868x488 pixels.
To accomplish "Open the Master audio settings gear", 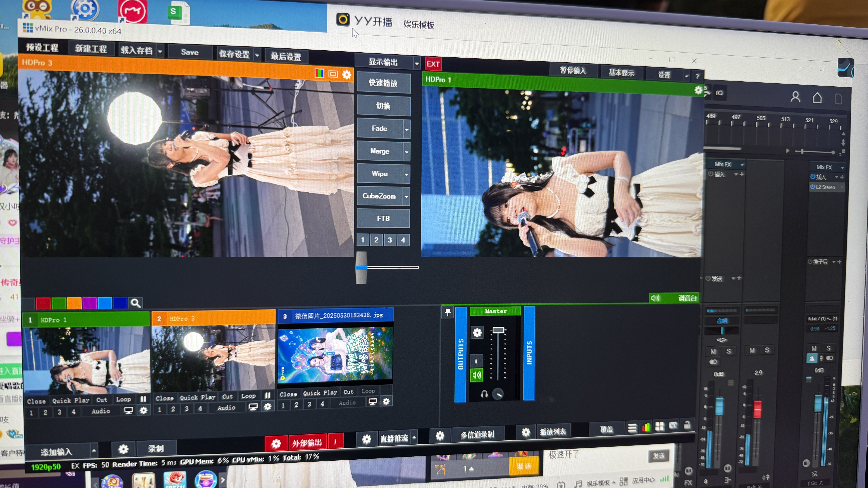I will click(477, 333).
